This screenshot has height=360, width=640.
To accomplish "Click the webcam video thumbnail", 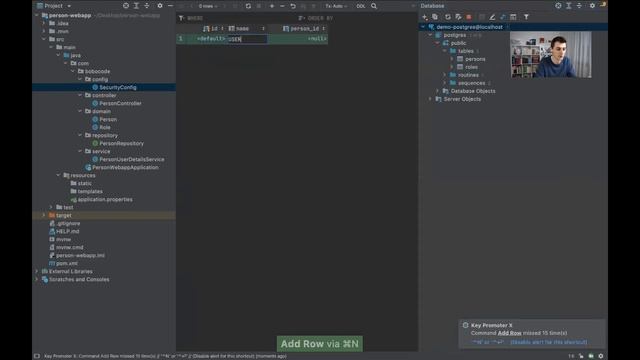I will click(551, 55).
